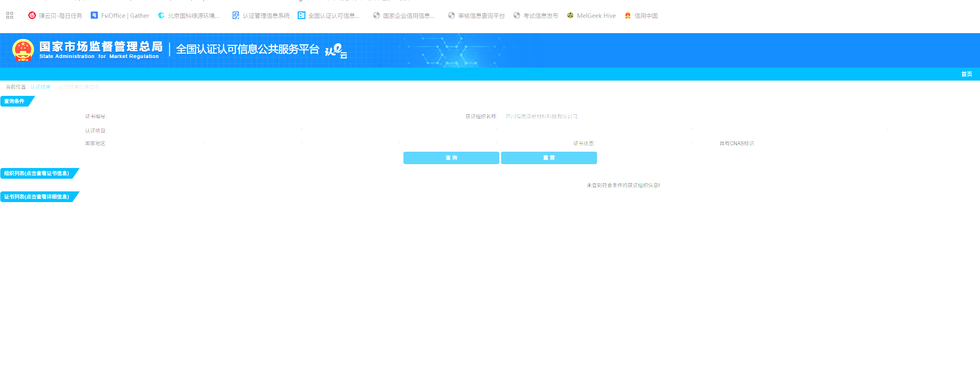The width and height of the screenshot is (980, 386).
Task: Select the 证书列表 section header tab
Action: (37, 197)
